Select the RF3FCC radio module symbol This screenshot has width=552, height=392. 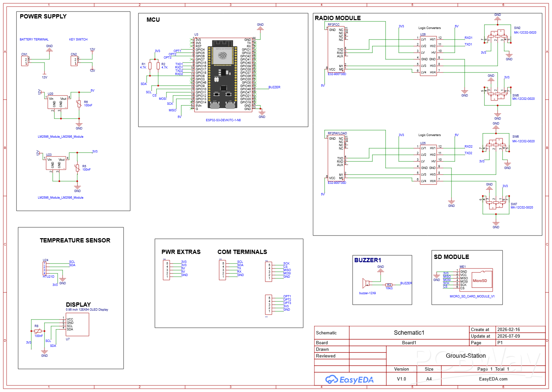point(336,49)
